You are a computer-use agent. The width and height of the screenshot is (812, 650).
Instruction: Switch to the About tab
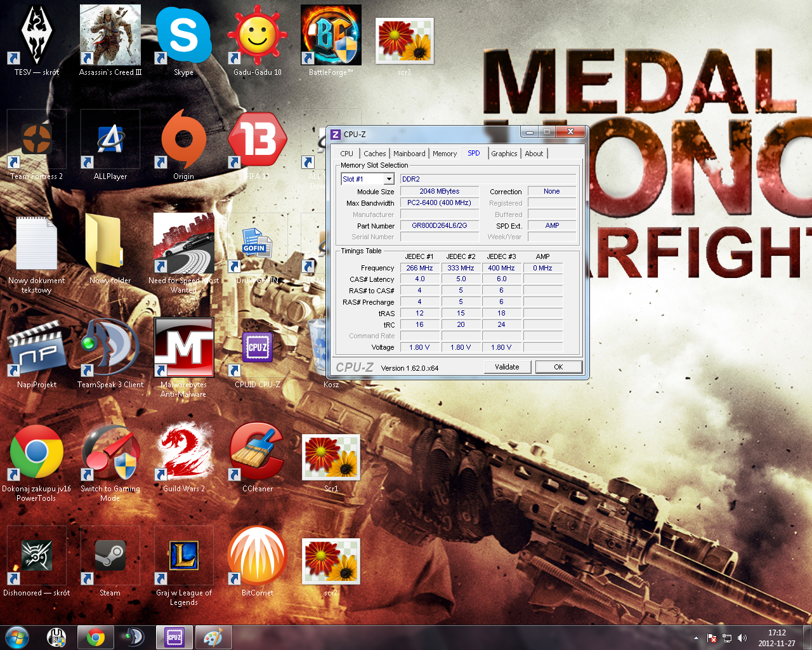point(534,154)
